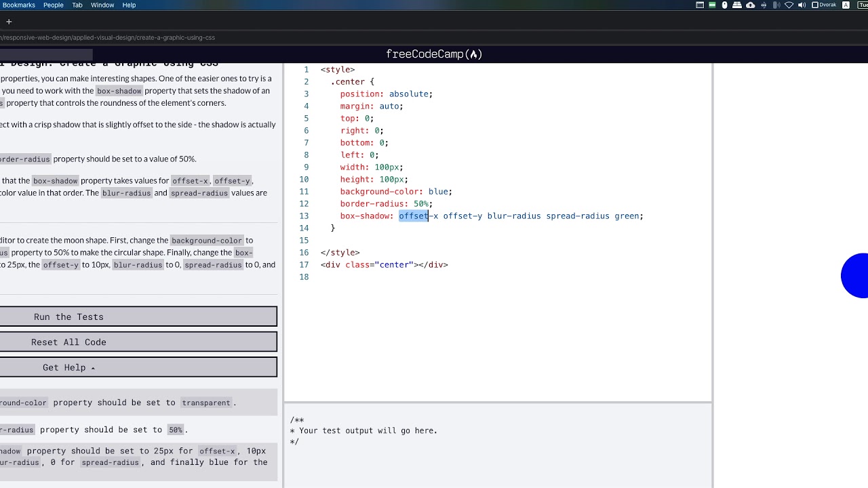868x488 pixels.
Task: Click the phone audio menu bar icon
Action: tap(776, 5)
